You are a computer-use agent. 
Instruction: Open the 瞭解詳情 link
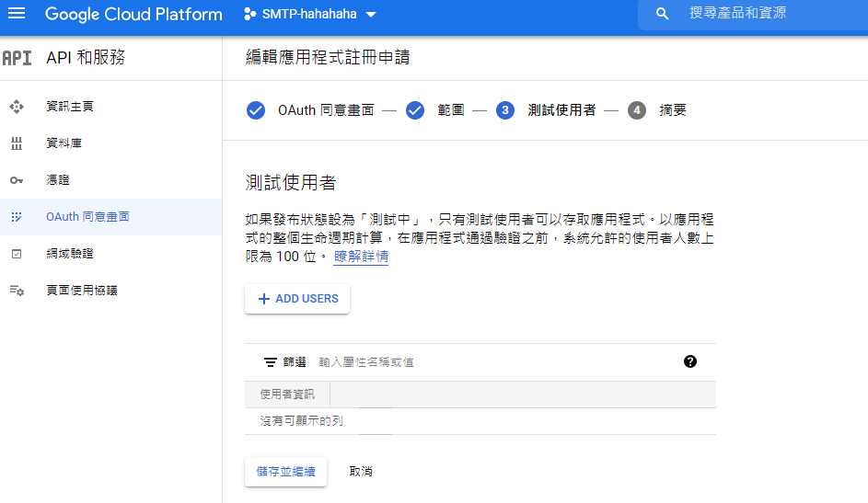coord(361,257)
